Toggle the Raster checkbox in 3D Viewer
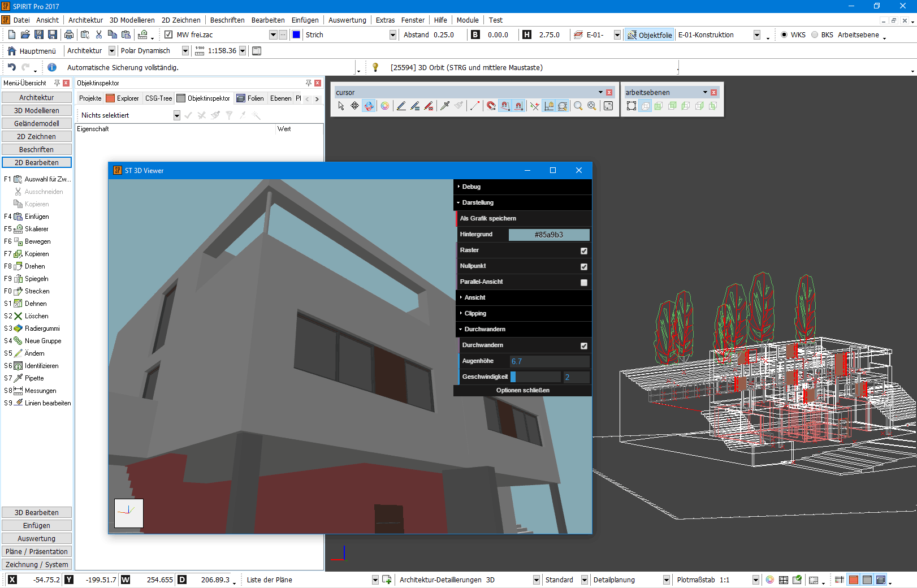This screenshot has height=588, width=917. pos(584,250)
